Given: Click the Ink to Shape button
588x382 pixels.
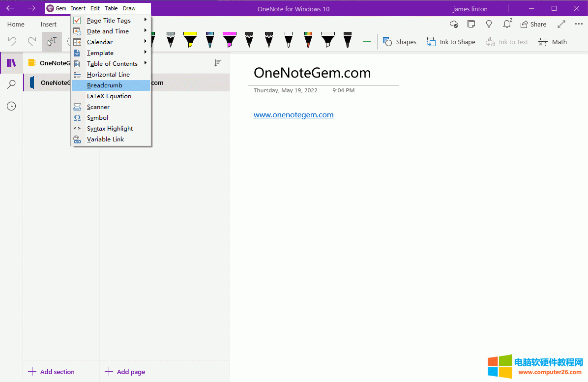Looking at the screenshot, I should tap(451, 42).
